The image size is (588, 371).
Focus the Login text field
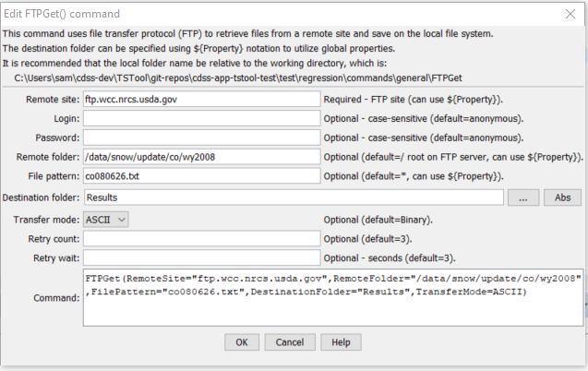(x=202, y=118)
